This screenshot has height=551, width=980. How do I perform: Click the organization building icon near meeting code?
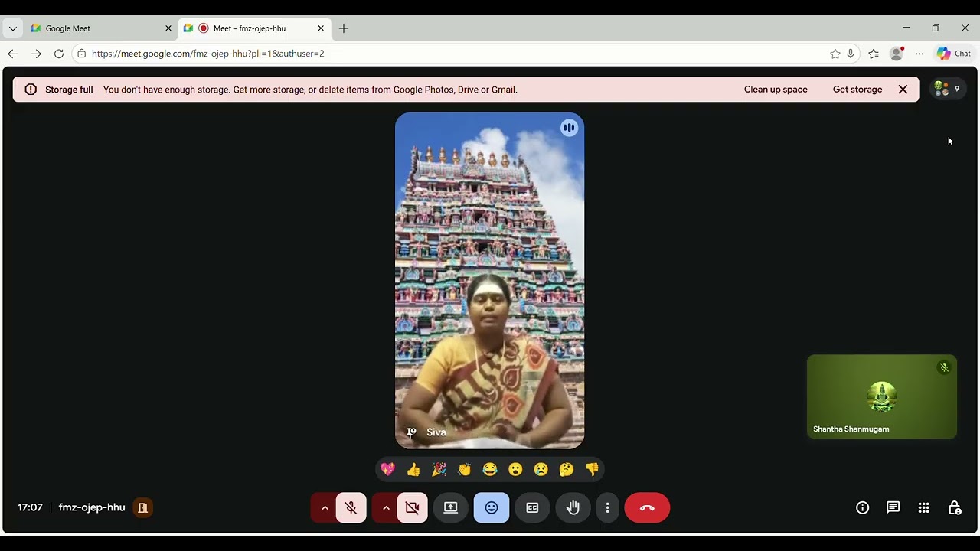[x=142, y=507]
